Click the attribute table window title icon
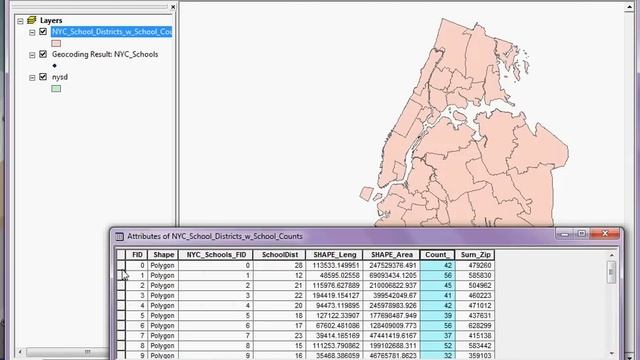The width and height of the screenshot is (640, 360). [x=119, y=236]
